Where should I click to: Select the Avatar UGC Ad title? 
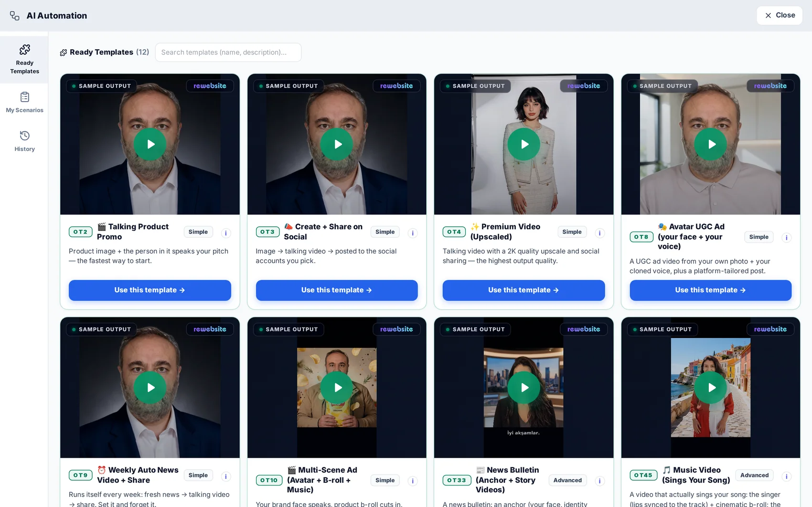click(x=691, y=236)
